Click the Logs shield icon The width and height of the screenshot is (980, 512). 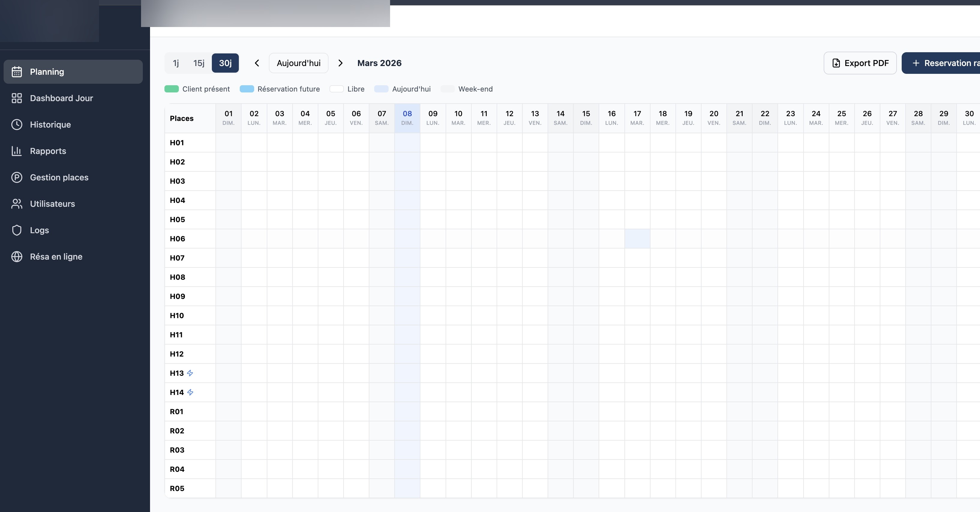click(17, 230)
